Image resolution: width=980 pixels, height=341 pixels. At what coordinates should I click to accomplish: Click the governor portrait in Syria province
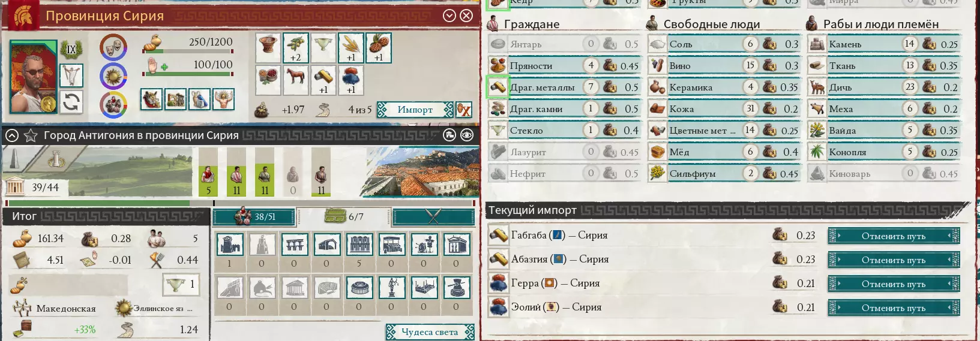pos(34,77)
